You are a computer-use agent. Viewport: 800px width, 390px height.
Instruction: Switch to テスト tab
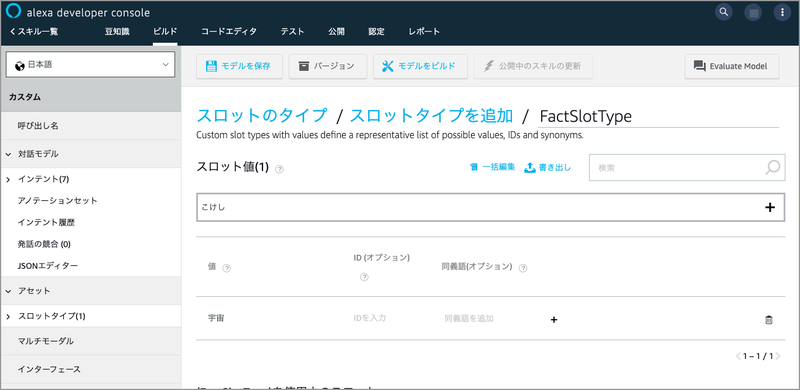[292, 32]
